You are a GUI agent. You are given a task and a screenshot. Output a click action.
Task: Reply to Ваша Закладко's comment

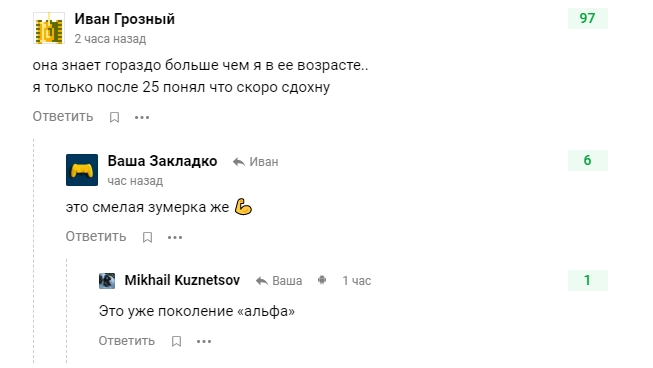click(x=96, y=236)
